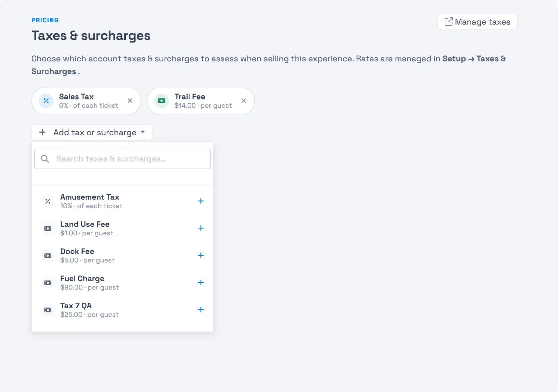Click '10% · of each ticket' text
This screenshot has width=558, height=392.
point(91,206)
